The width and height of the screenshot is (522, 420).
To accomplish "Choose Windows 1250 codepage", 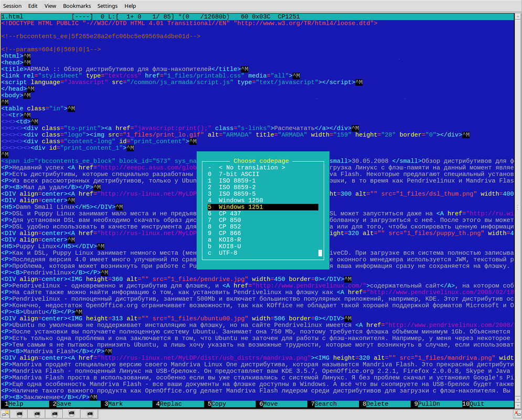I will (263, 200).
